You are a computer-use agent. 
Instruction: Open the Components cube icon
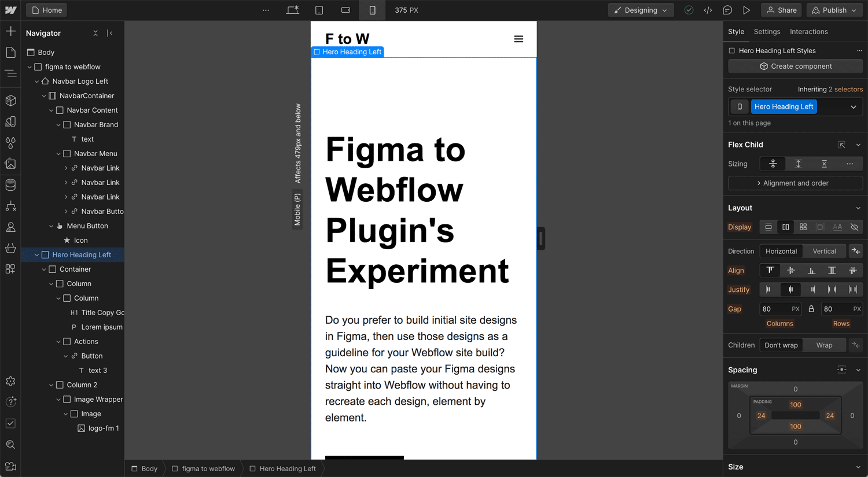[x=10, y=100]
